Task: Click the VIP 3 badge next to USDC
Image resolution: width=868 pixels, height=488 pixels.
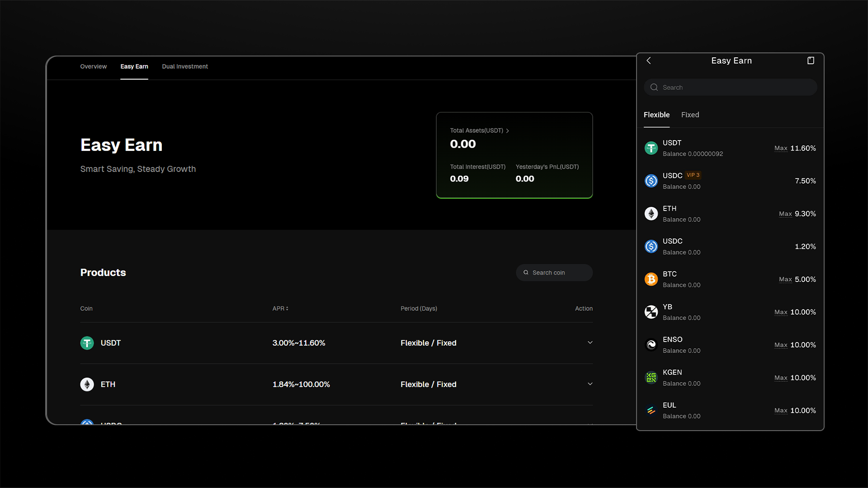Action: pos(692,175)
